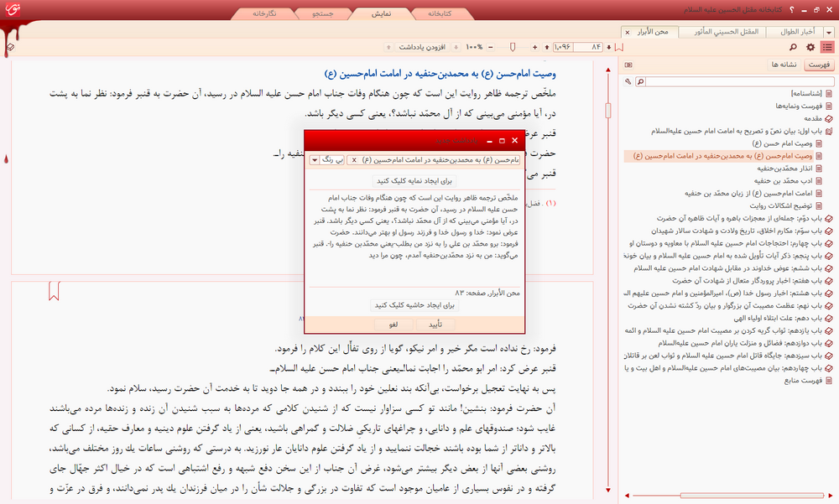839x504 pixels.
Task: Open the help question mark icon in title bar
Action: point(791,9)
